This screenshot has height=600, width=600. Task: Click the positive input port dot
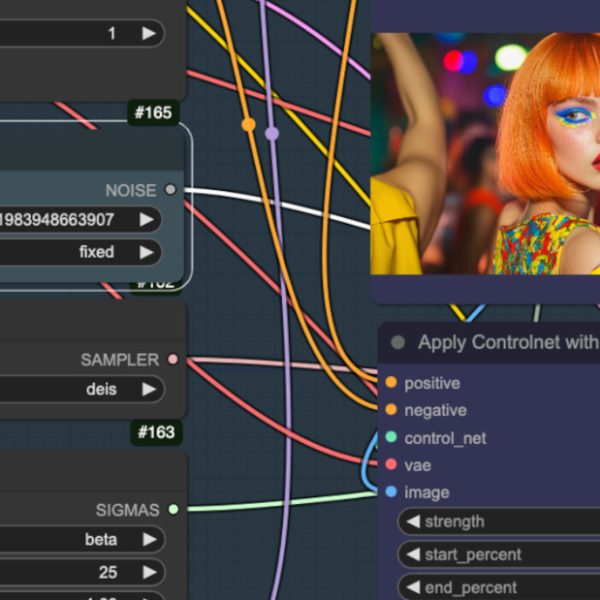click(x=391, y=383)
